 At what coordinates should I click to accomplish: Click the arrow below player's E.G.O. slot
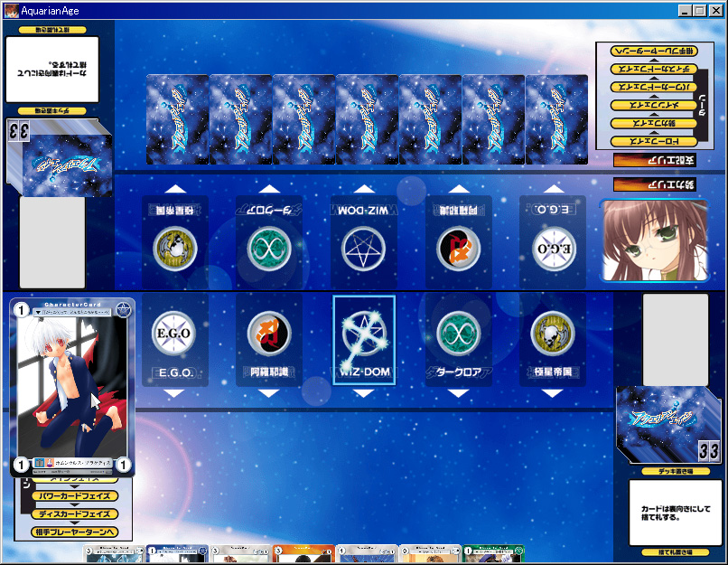pyautogui.click(x=174, y=393)
